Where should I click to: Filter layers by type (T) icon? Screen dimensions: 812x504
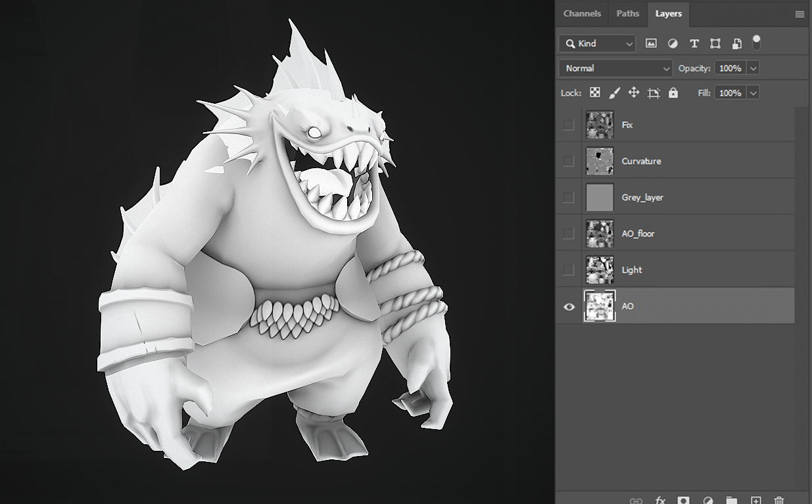click(x=694, y=43)
